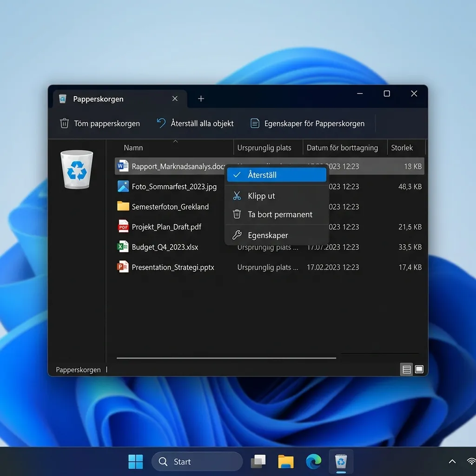Click the horizontal scrollbar of file list

pyautogui.click(x=226, y=358)
